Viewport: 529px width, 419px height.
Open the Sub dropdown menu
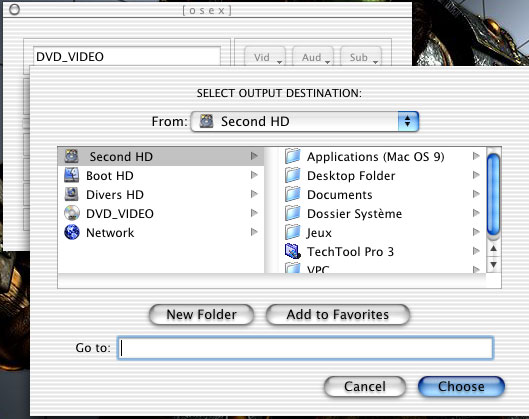pyautogui.click(x=361, y=57)
